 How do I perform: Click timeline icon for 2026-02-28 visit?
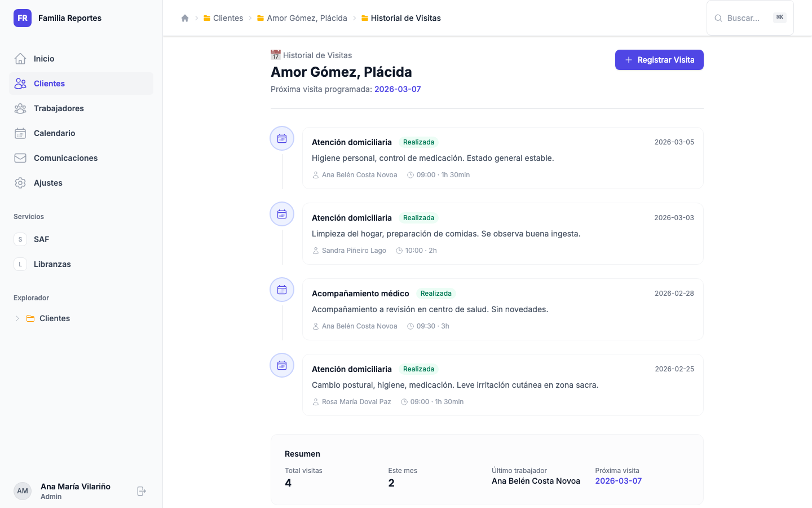[x=282, y=290]
